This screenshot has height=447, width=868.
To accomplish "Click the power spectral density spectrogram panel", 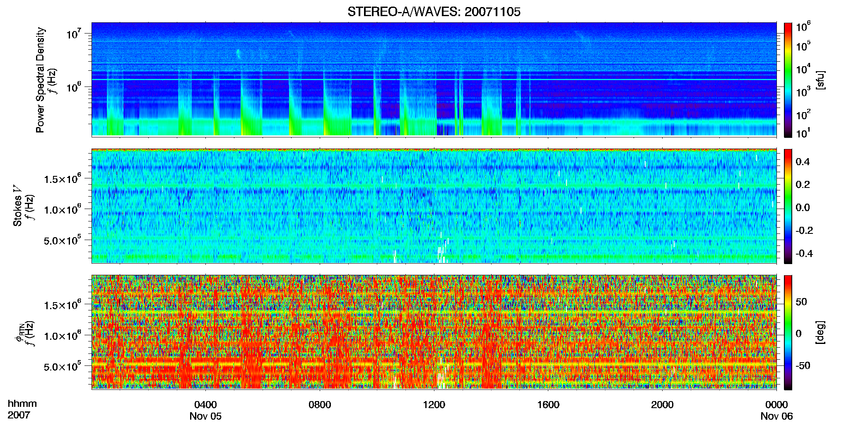I will [x=434, y=79].
